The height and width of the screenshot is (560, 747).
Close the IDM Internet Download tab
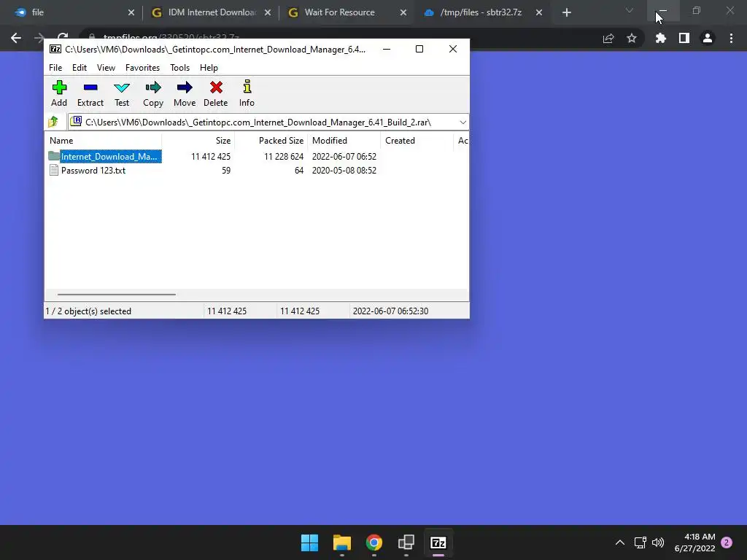coord(268,12)
